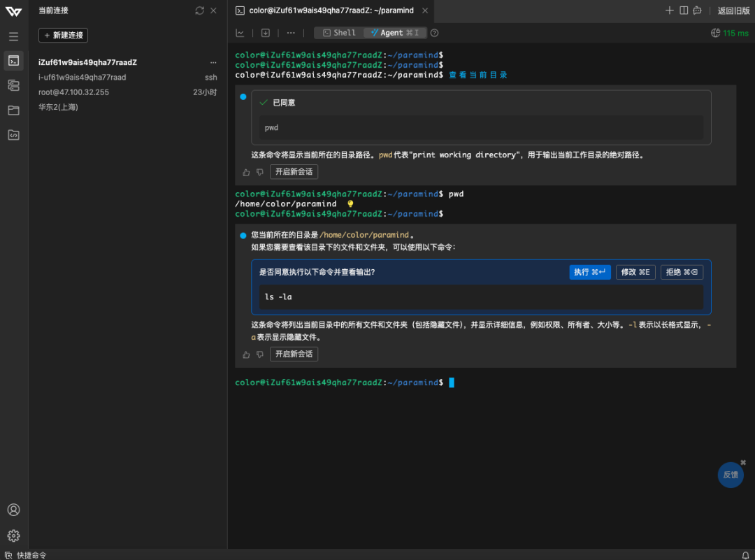Click 返回旧版 to return to the old version
755x560 pixels.
[x=733, y=10]
